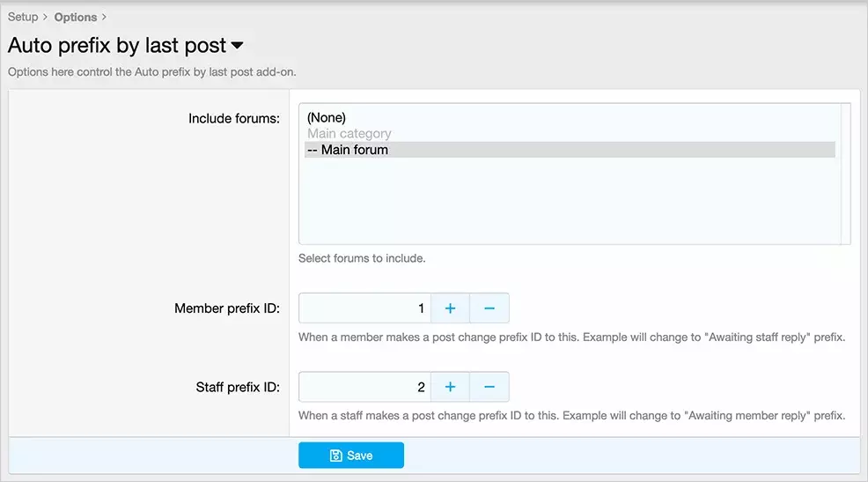Focus the Member prefix ID number field
868x482 pixels.
[364, 308]
